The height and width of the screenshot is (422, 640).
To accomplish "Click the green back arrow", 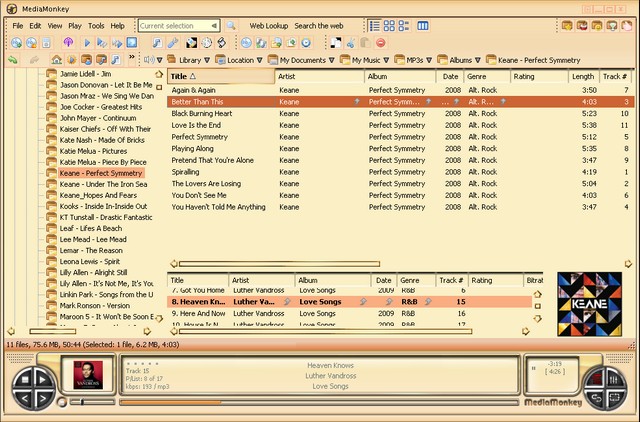I will coord(13,60).
